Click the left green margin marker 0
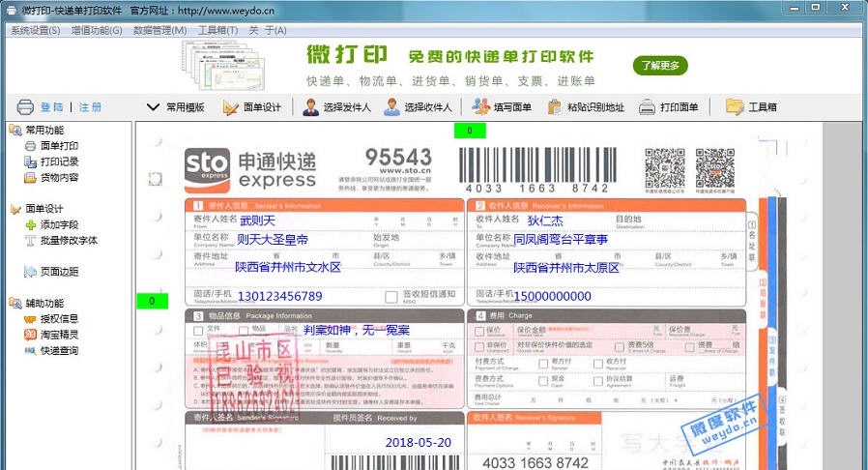The image size is (868, 470). coord(152,301)
